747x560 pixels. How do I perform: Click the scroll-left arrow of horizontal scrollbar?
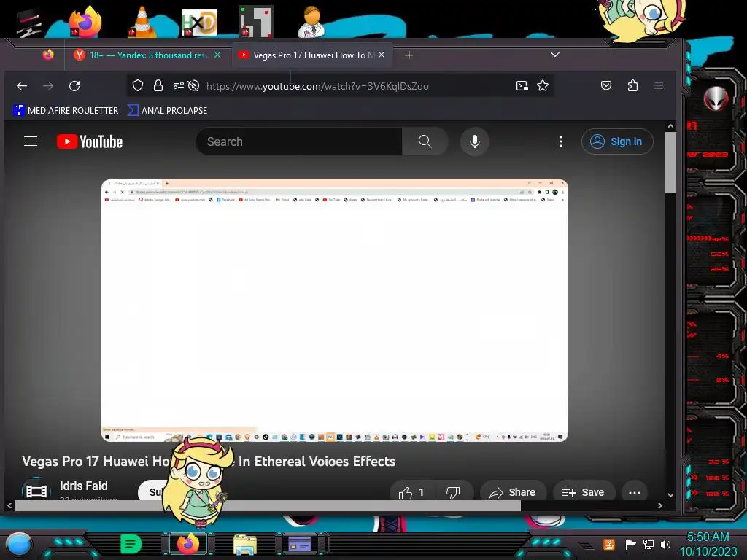pos(9,506)
